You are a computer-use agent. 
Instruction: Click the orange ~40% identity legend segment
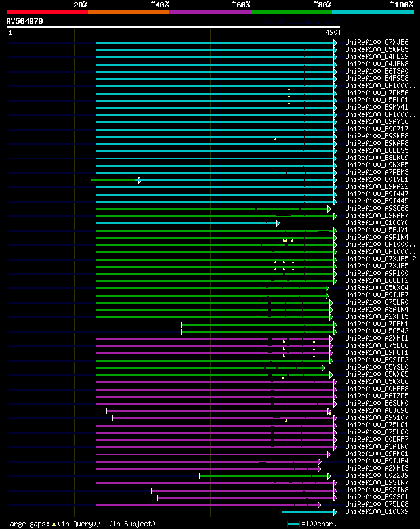point(129,12)
